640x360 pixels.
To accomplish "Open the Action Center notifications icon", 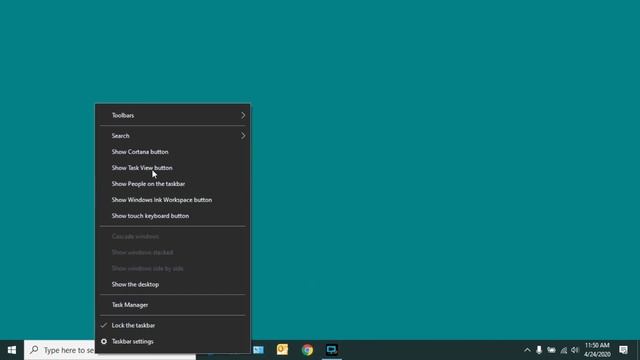I will tap(623, 350).
